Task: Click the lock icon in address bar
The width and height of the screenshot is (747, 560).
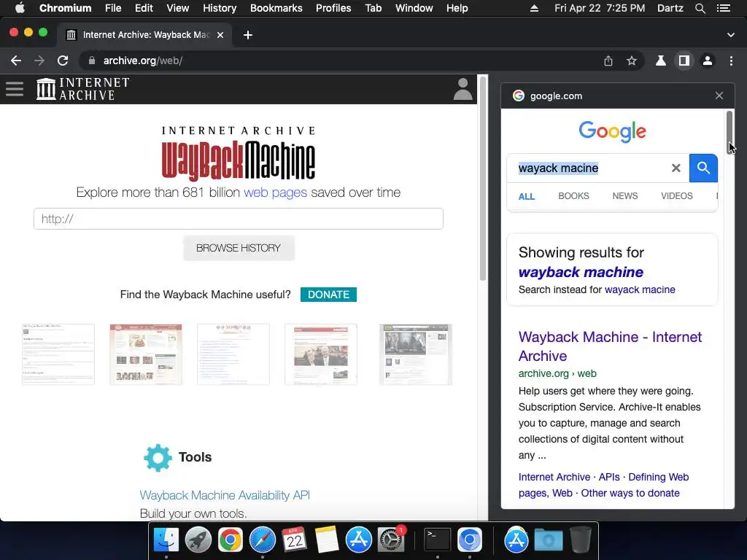Action: pos(92,61)
